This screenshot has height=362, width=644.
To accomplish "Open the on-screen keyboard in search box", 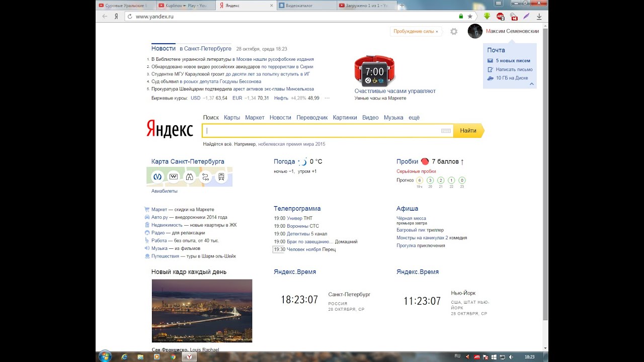I will pyautogui.click(x=446, y=131).
